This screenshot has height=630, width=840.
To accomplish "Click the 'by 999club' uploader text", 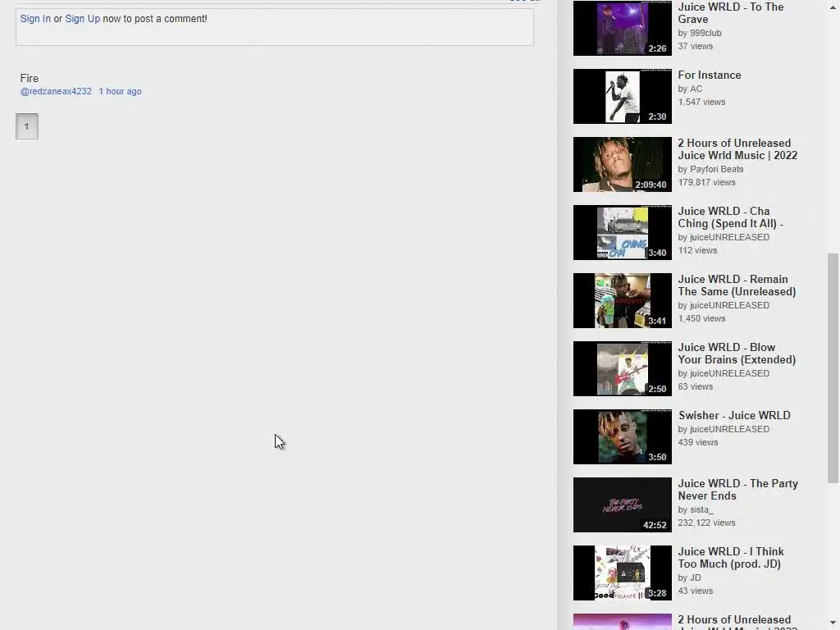I will click(700, 33).
